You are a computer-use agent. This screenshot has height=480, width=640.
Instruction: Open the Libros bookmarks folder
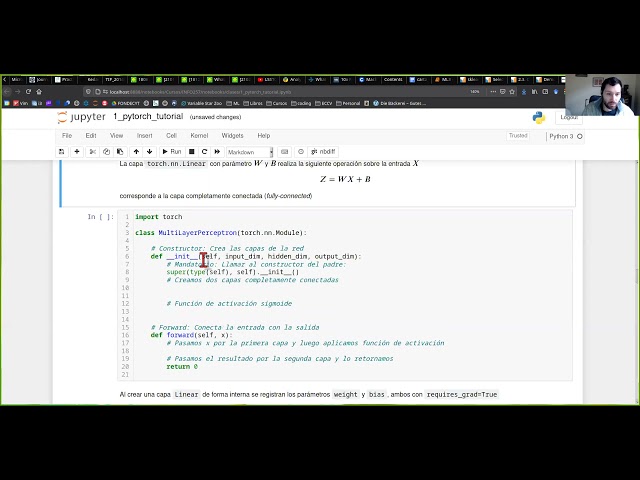click(253, 103)
